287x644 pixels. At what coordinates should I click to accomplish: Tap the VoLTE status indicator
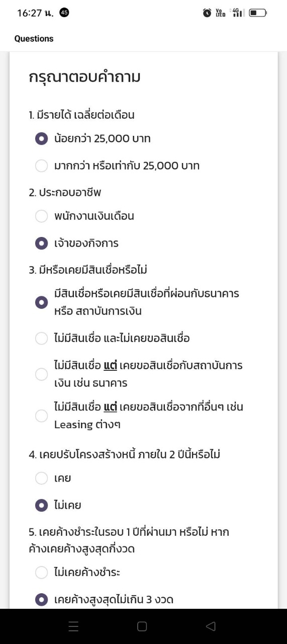coord(221,13)
